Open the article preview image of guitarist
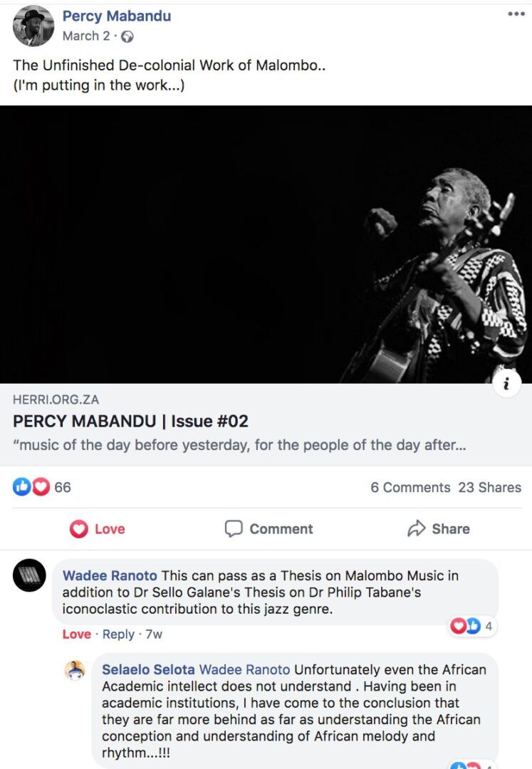532x769 pixels. (266, 244)
